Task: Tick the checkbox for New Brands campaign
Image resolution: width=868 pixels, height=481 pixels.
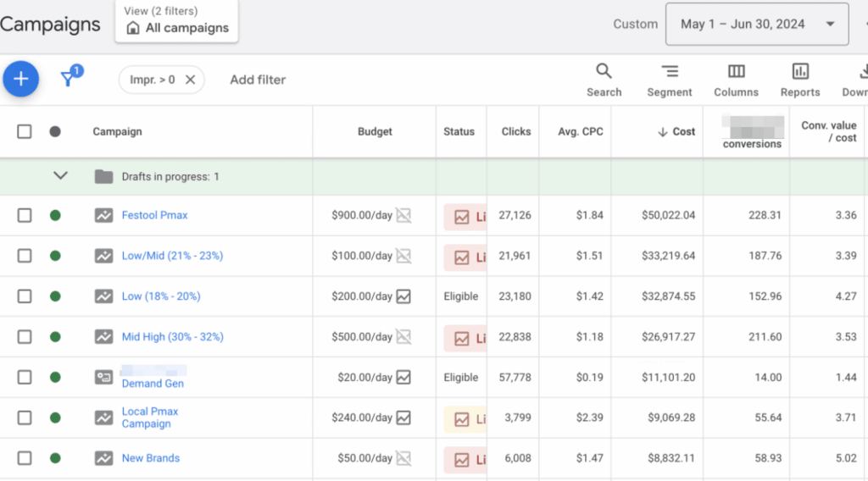Action: (x=25, y=458)
